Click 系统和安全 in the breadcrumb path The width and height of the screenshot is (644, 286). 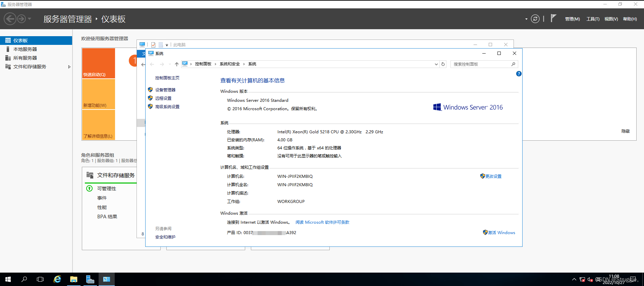pyautogui.click(x=230, y=64)
